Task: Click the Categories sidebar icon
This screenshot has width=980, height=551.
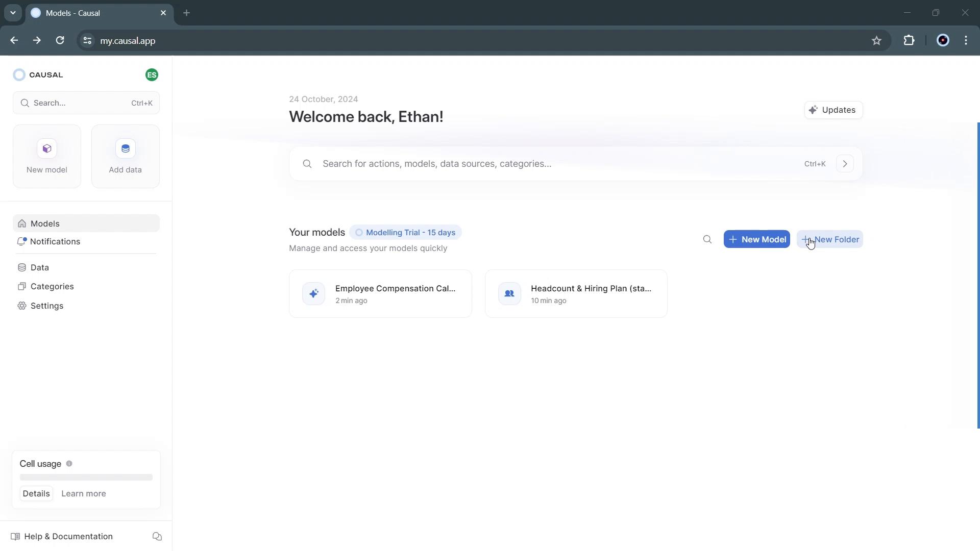Action: (x=22, y=286)
